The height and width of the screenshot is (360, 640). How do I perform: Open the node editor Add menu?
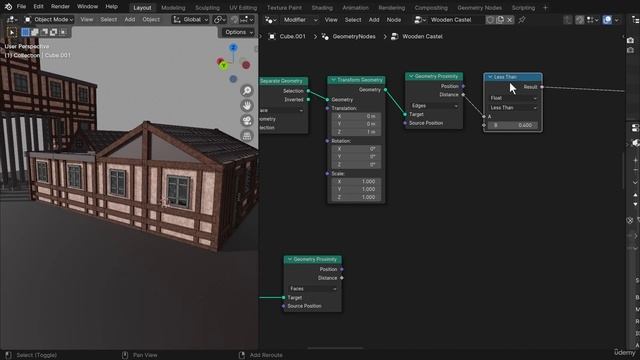[x=374, y=20]
